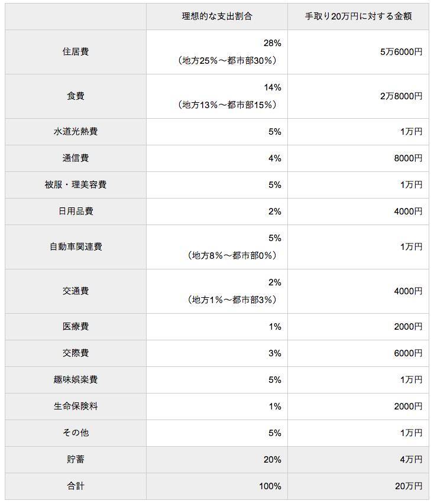Click the 自動車関連費 row label

coord(76,247)
